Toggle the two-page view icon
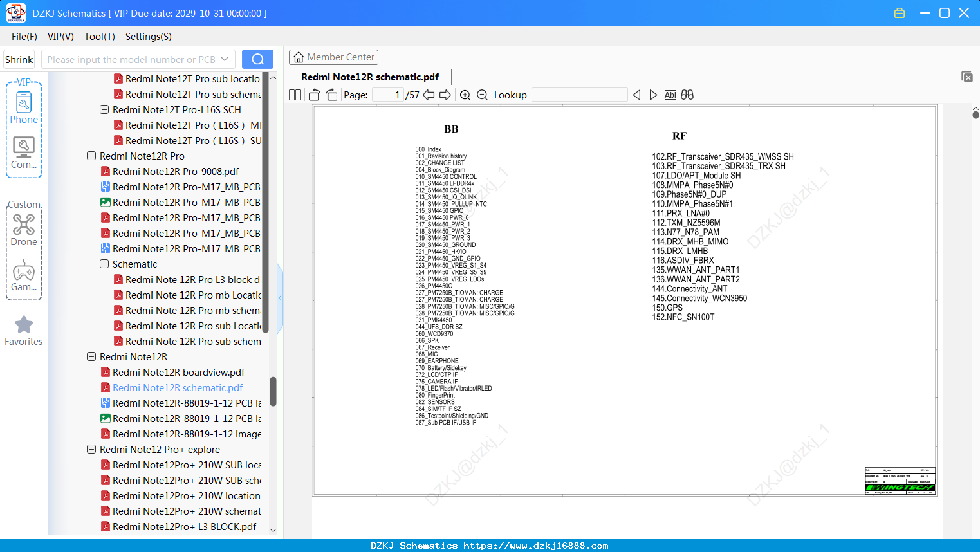980x552 pixels. pos(295,95)
